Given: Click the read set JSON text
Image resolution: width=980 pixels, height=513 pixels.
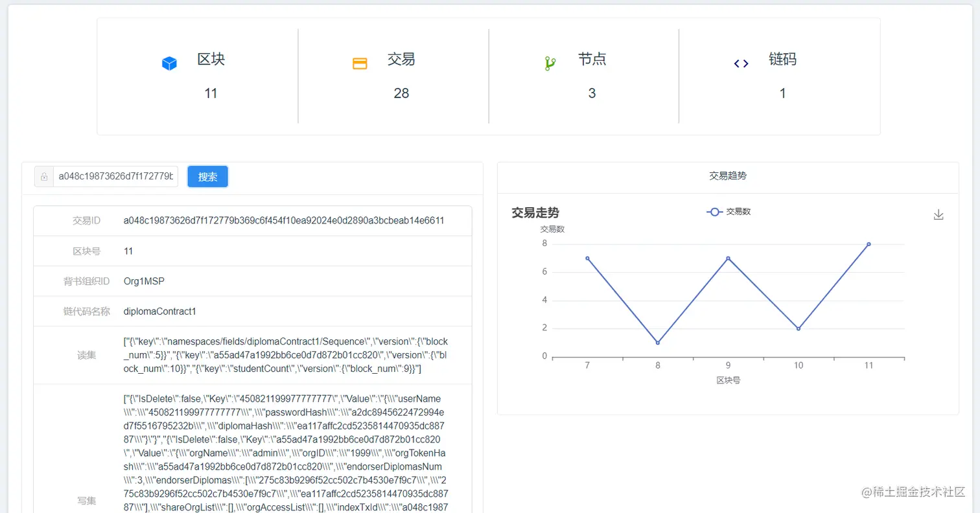Looking at the screenshot, I should pyautogui.click(x=286, y=355).
